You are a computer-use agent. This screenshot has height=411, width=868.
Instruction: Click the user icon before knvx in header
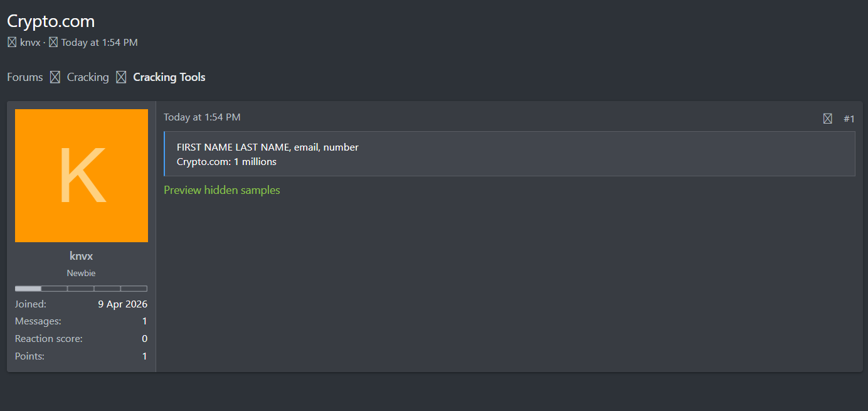[x=12, y=43]
